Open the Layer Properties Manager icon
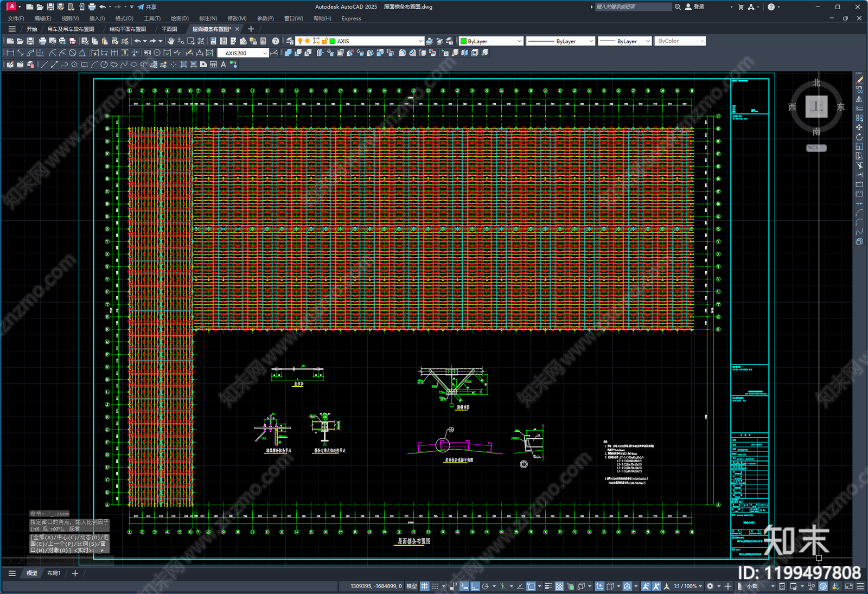 coord(289,41)
